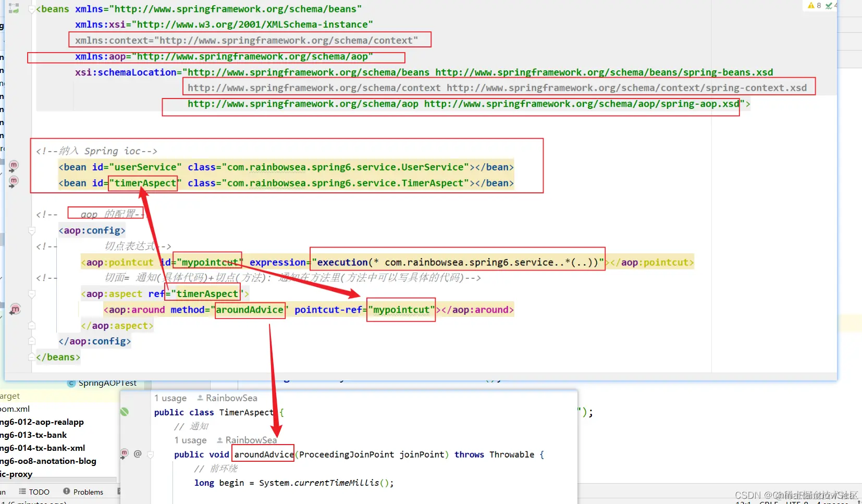
Task: Click the RainbowSea author hint above class TimerAspect
Action: (x=227, y=398)
